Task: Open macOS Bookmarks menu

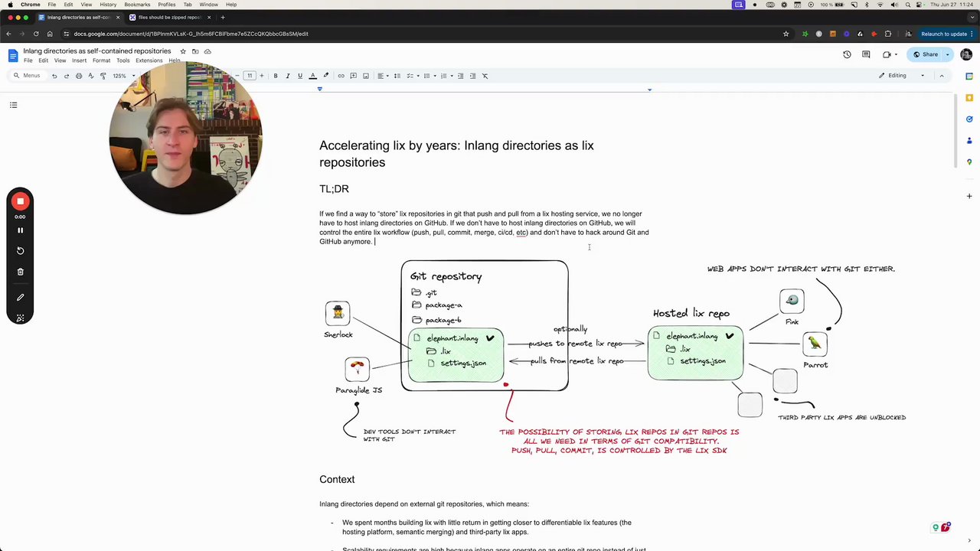Action: (x=137, y=5)
